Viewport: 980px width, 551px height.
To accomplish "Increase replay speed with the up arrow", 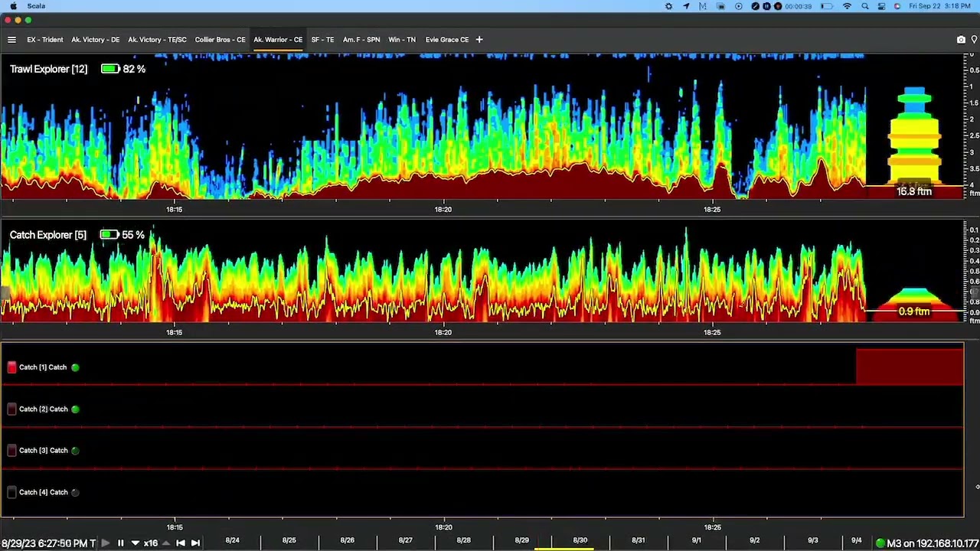I will click(x=165, y=543).
